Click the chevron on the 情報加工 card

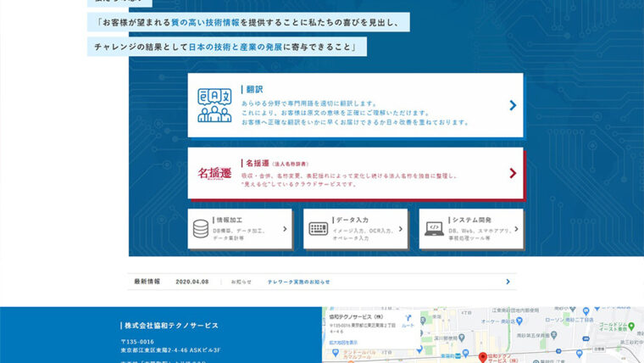[284, 229]
